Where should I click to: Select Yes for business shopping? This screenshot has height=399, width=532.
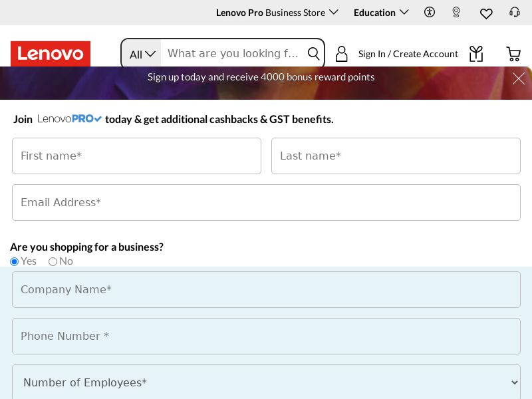coord(14,261)
